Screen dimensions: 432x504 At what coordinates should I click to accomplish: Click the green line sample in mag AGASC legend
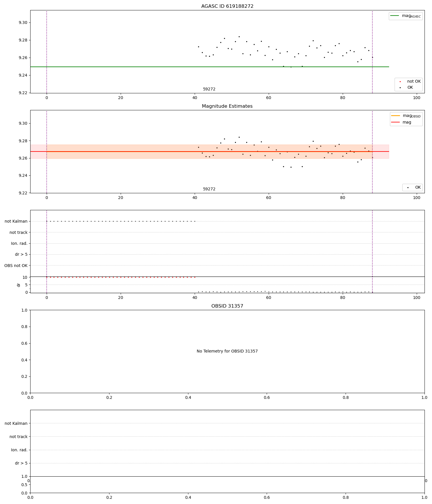(395, 16)
